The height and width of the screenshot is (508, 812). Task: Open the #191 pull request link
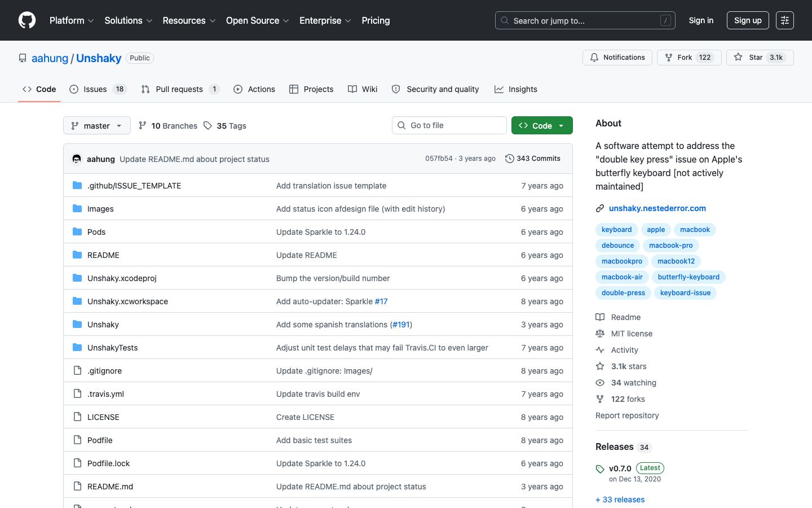401,325
